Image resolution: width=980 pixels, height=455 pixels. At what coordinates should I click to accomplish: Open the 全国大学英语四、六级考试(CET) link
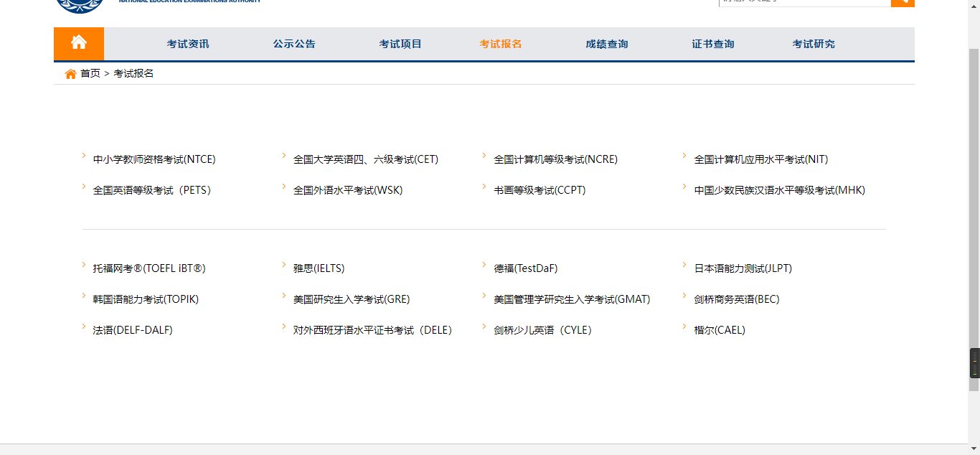point(367,159)
